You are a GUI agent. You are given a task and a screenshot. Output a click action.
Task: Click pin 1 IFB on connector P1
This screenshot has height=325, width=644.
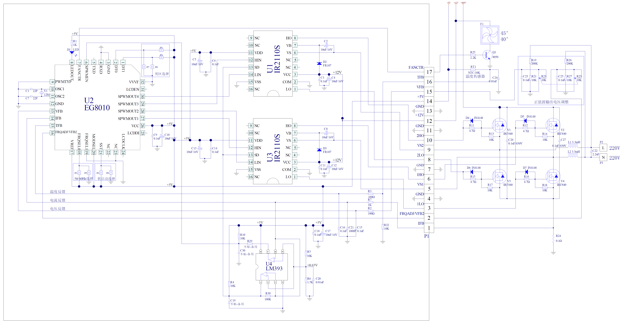429,228
